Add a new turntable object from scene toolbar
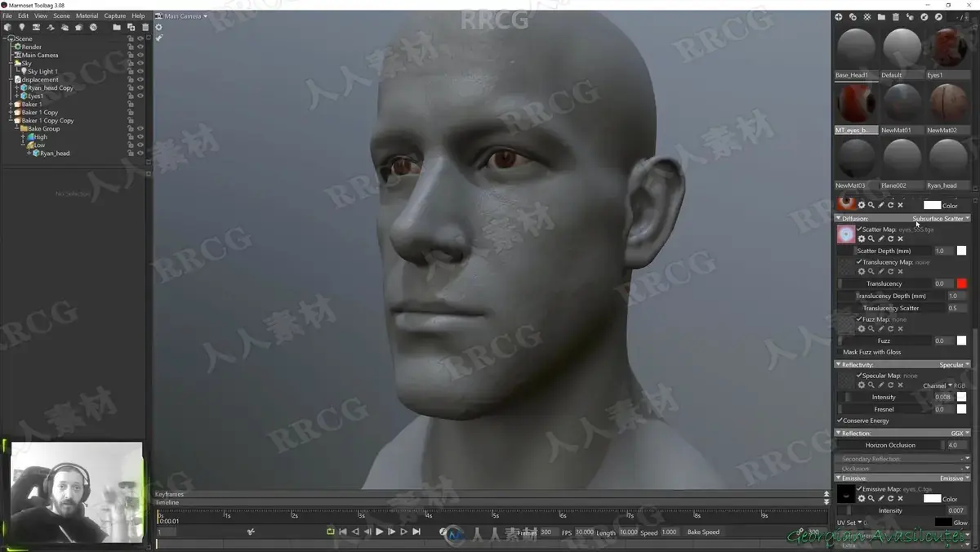This screenshot has width=980, height=552. 93,27
